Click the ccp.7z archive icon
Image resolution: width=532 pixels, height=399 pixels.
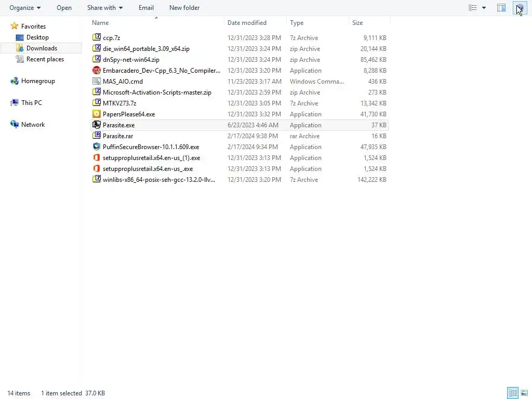(97, 37)
